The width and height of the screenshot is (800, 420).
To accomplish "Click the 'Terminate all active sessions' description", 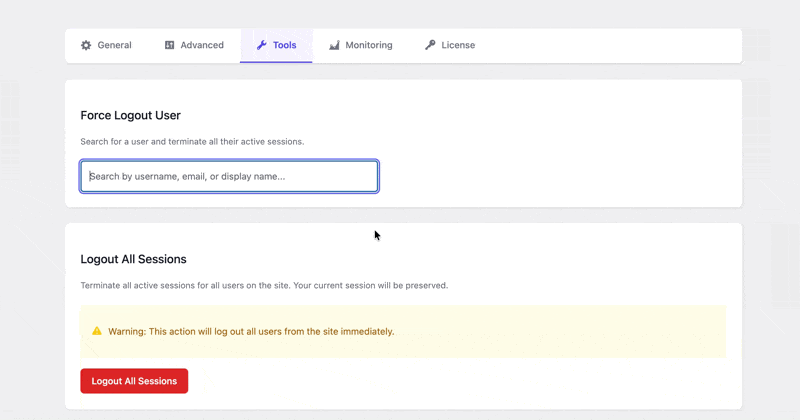I will (264, 285).
